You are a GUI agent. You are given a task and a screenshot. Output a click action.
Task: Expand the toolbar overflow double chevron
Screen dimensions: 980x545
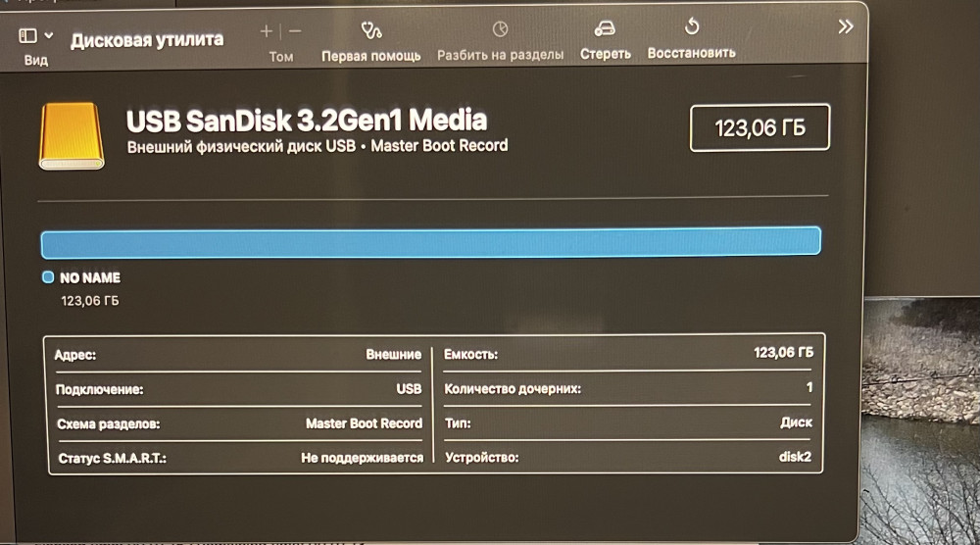(845, 27)
